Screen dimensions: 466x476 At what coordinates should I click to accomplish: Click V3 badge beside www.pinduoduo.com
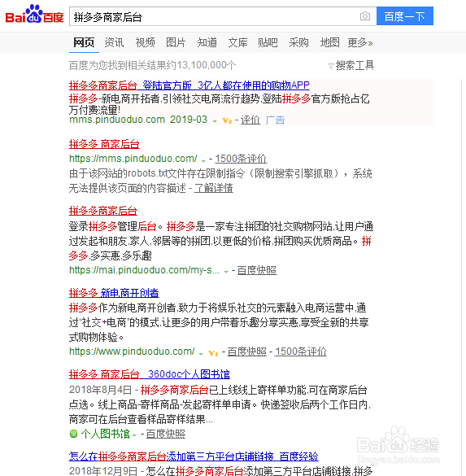point(213,353)
